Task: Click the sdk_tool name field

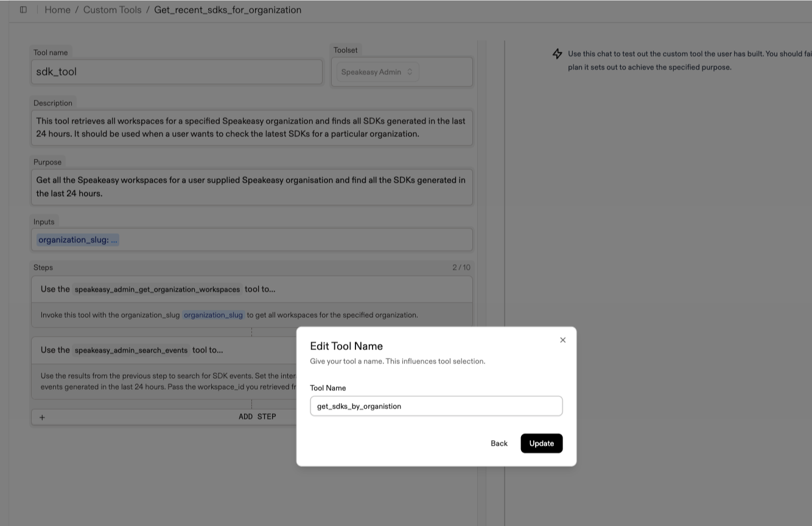Action: tap(177, 72)
